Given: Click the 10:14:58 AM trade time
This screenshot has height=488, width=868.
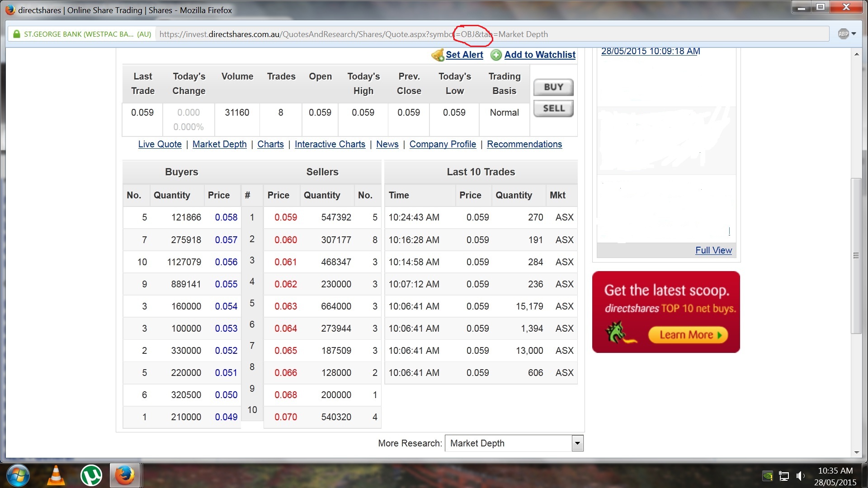Looking at the screenshot, I should pos(414,262).
